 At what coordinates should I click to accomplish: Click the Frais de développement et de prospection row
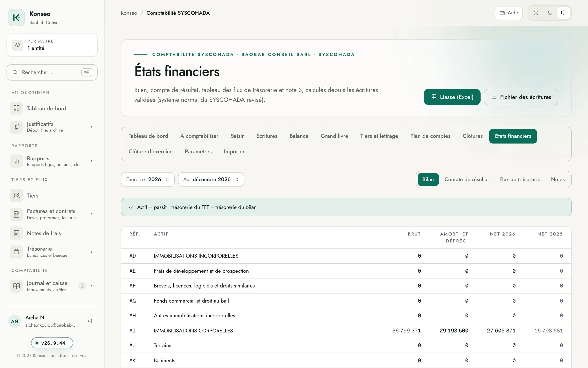coord(346,271)
